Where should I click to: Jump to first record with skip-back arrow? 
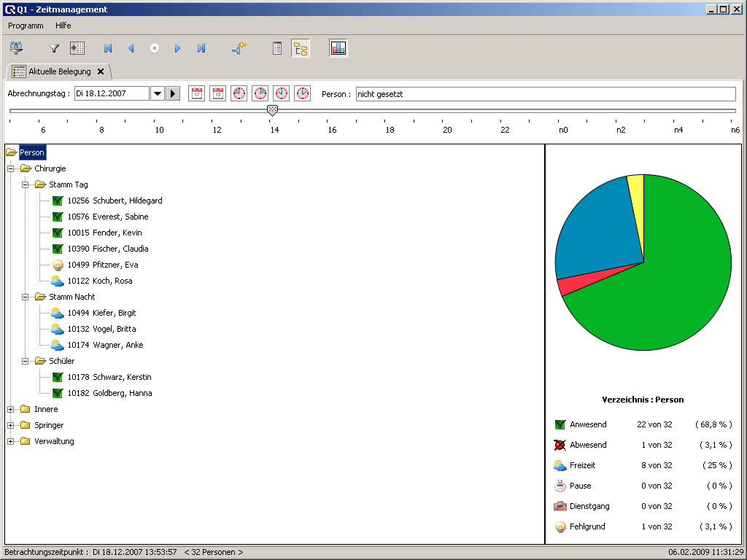(x=108, y=48)
